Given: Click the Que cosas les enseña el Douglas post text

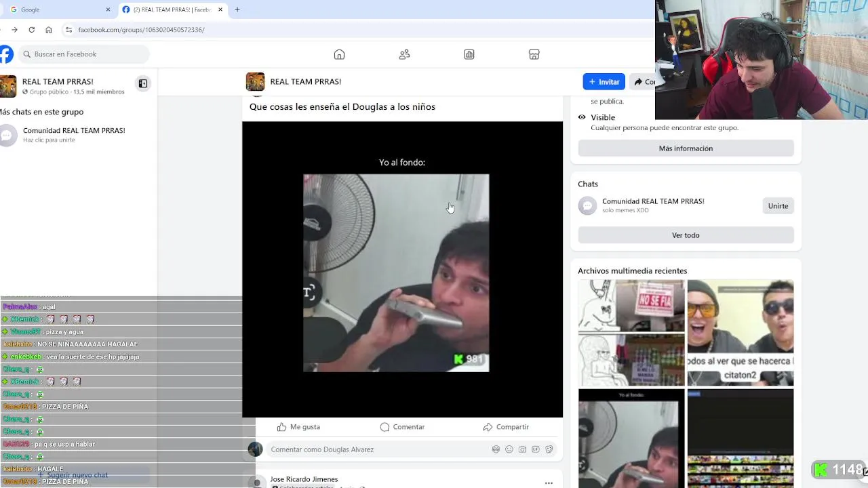Looking at the screenshot, I should pyautogui.click(x=342, y=106).
